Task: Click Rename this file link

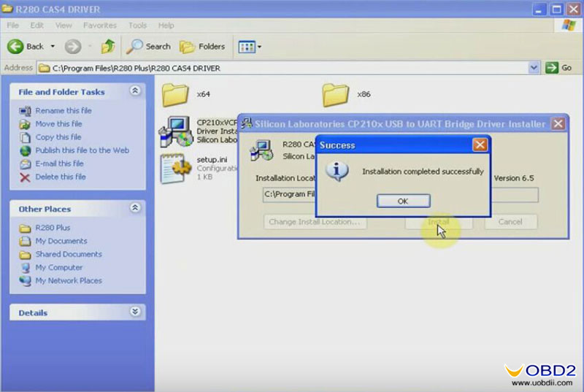Action: point(64,110)
